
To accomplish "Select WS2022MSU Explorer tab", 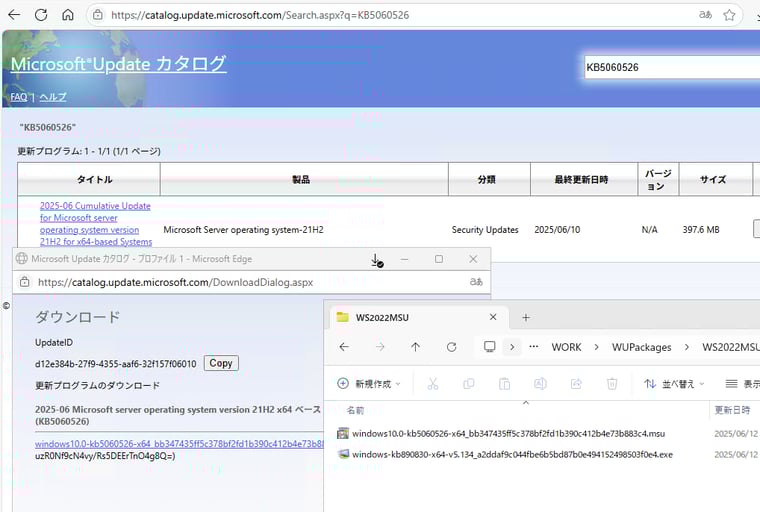I will (x=417, y=318).
